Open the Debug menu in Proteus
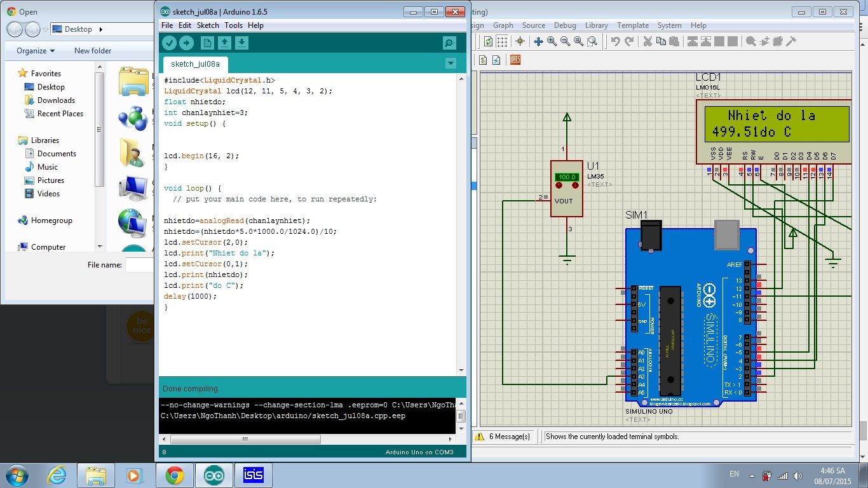Image resolution: width=868 pixels, height=488 pixels. pos(565,25)
